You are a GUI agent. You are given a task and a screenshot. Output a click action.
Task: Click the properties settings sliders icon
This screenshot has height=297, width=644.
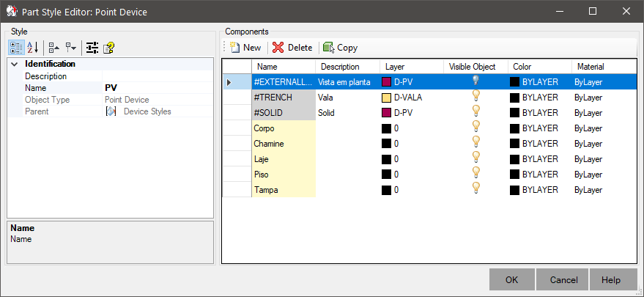click(92, 48)
